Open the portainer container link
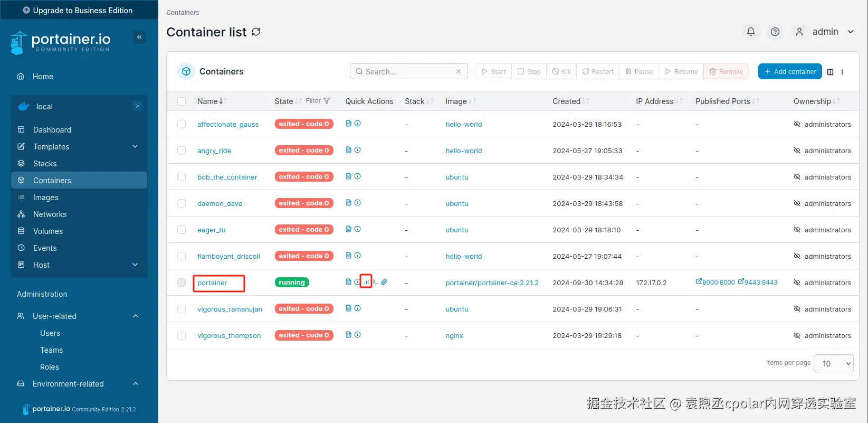Image resolution: width=868 pixels, height=423 pixels. pyautogui.click(x=212, y=283)
